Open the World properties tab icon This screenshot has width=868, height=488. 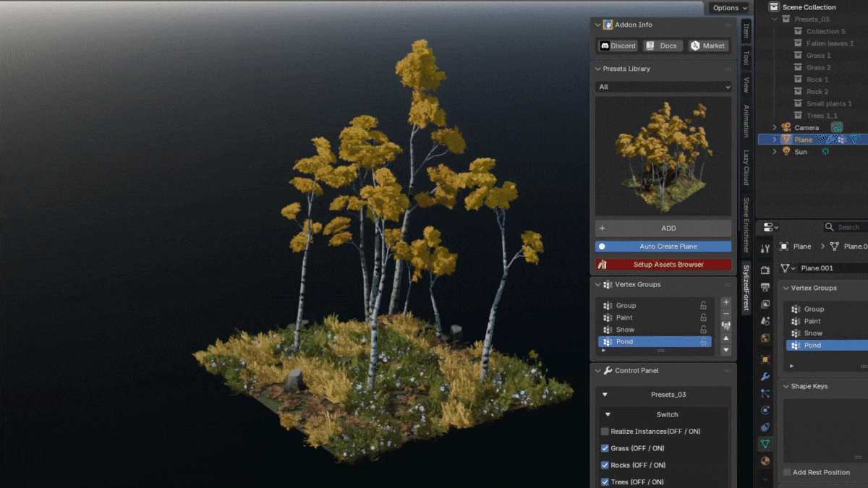[x=765, y=338]
